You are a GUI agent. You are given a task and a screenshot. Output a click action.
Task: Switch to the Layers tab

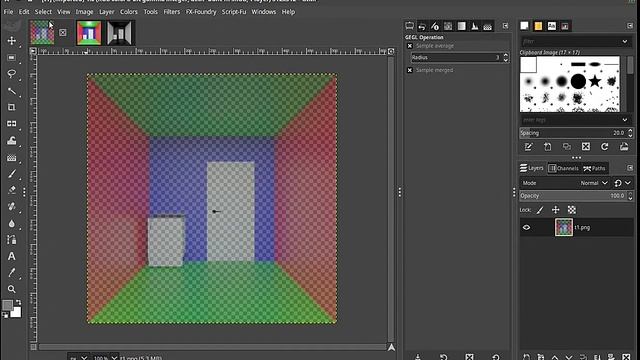point(531,168)
